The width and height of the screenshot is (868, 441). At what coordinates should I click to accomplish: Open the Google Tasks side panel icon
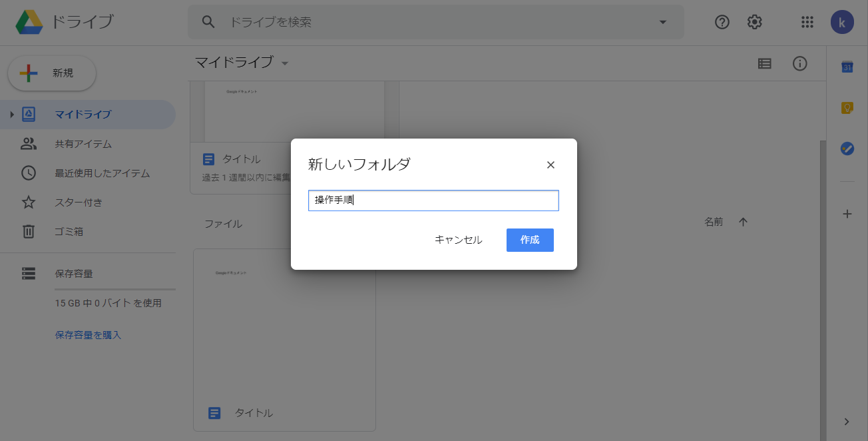[x=847, y=149]
